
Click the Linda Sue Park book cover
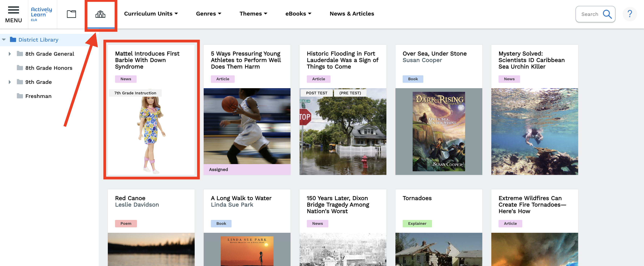(247, 251)
